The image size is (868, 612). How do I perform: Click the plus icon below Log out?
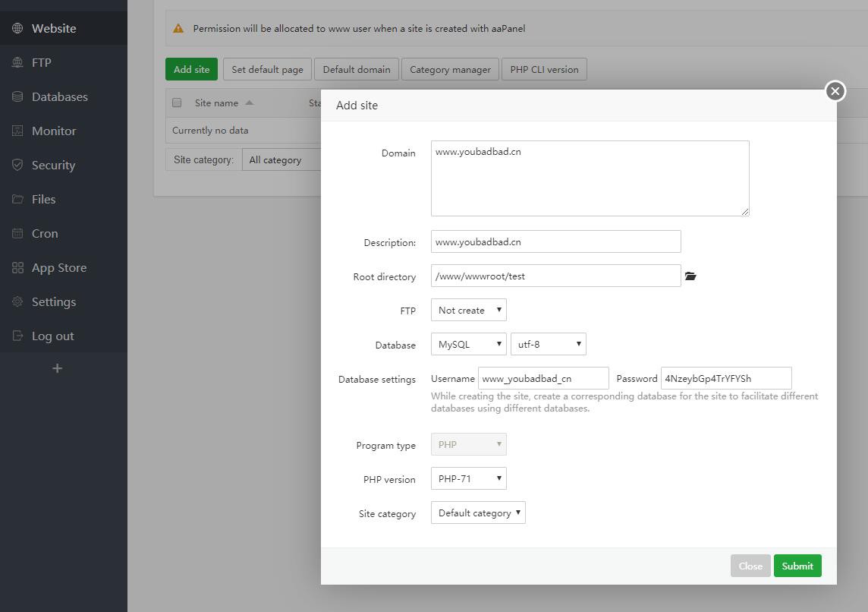pos(57,368)
